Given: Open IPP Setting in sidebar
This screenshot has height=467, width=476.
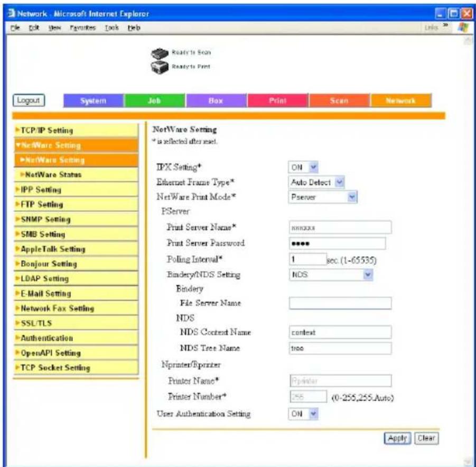Looking at the screenshot, I should pyautogui.click(x=76, y=190).
